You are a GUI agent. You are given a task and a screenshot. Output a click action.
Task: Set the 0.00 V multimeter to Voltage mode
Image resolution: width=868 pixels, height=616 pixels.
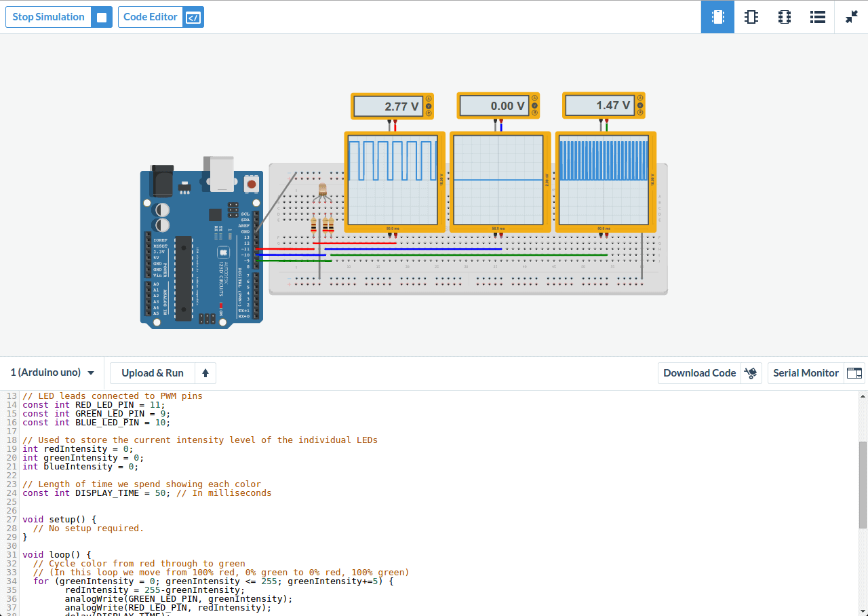click(534, 106)
